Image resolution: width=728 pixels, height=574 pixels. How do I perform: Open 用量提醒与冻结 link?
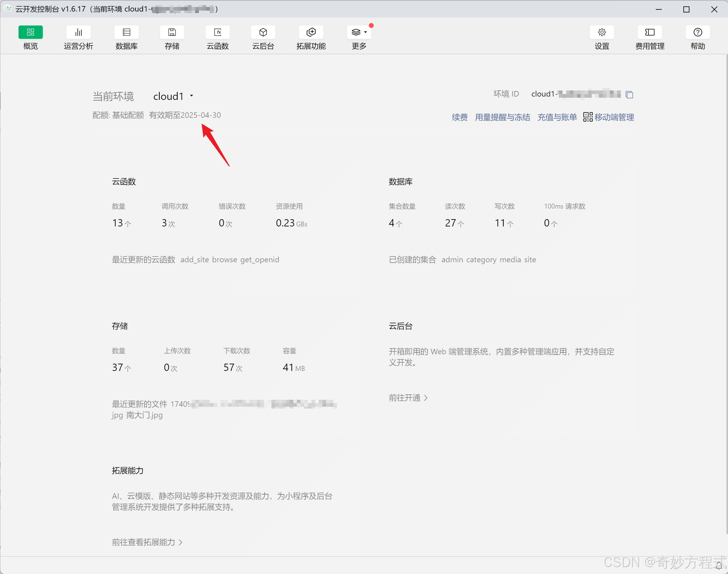click(x=502, y=117)
